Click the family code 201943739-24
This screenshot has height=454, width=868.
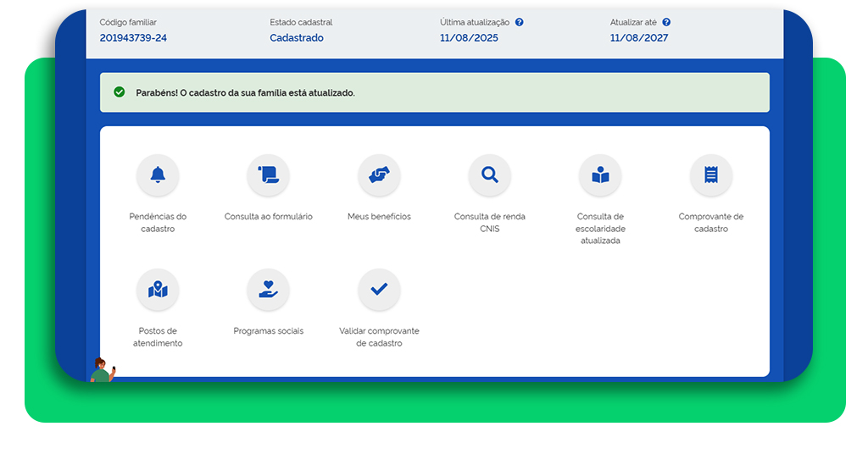133,38
